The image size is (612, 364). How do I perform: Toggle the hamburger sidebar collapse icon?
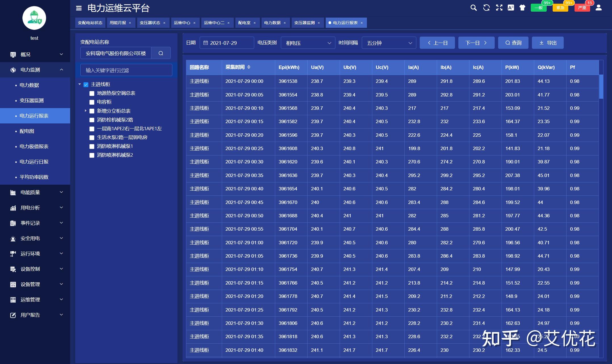point(79,8)
